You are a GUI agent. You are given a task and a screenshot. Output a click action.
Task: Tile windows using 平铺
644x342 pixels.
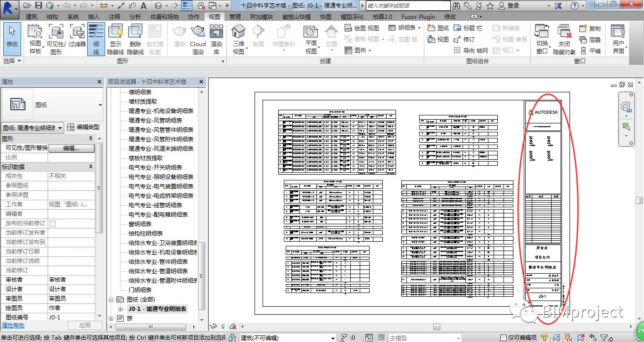point(590,51)
